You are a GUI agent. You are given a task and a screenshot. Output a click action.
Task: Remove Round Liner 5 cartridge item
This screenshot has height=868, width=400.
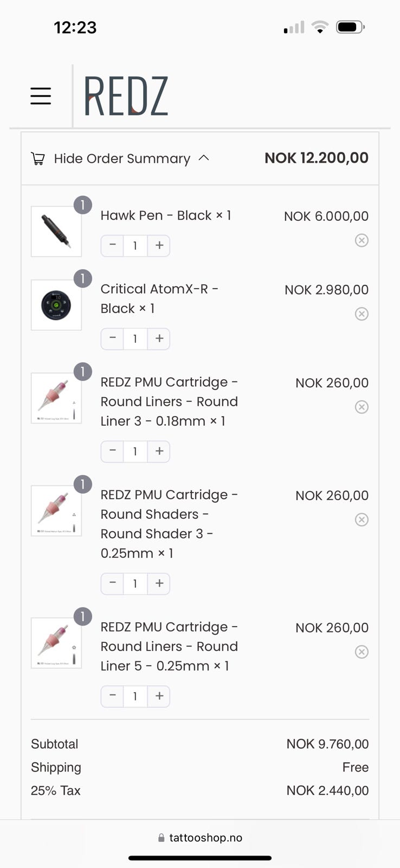pyautogui.click(x=362, y=652)
